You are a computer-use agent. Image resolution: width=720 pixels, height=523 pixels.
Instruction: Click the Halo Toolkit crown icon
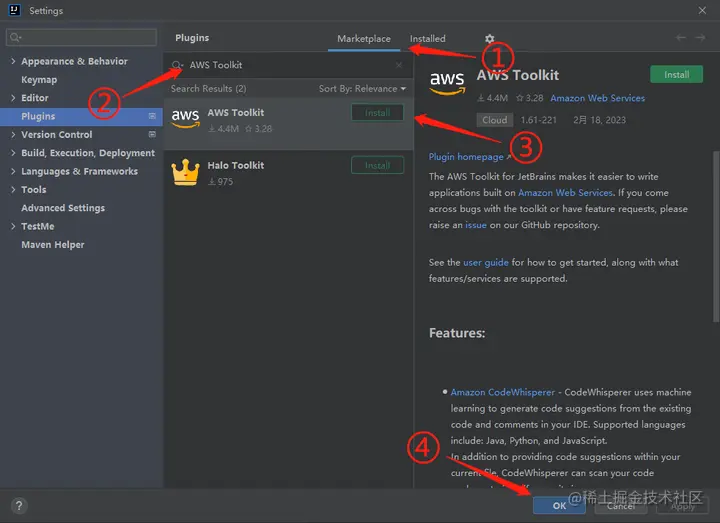point(186,172)
